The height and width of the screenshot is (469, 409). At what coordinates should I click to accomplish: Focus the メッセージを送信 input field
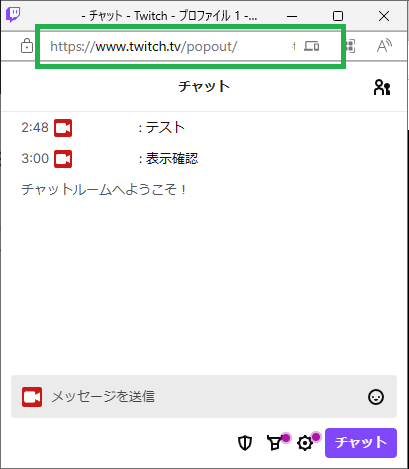point(204,397)
